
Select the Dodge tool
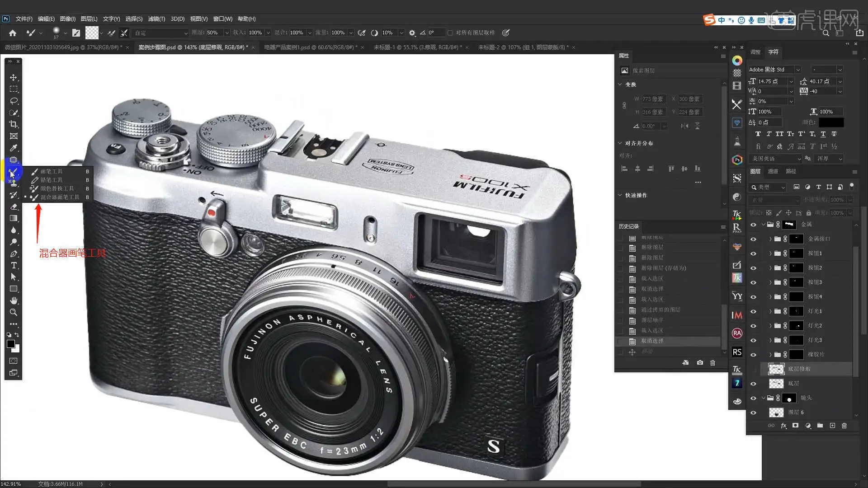pos(14,242)
